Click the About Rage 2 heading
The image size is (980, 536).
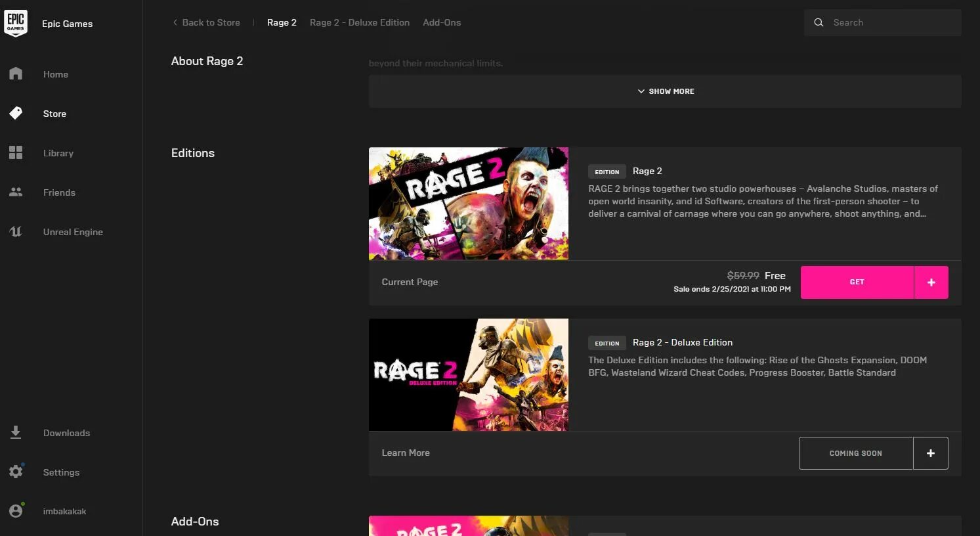pos(207,61)
